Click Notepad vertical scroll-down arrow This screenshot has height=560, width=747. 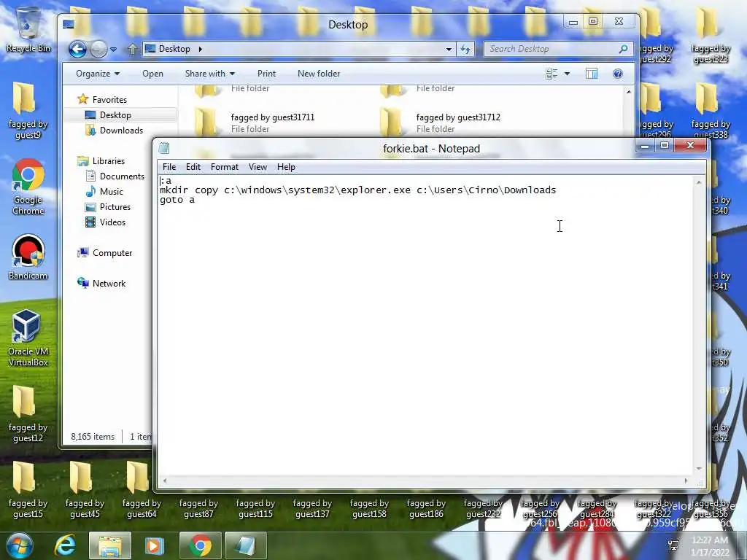[699, 469]
